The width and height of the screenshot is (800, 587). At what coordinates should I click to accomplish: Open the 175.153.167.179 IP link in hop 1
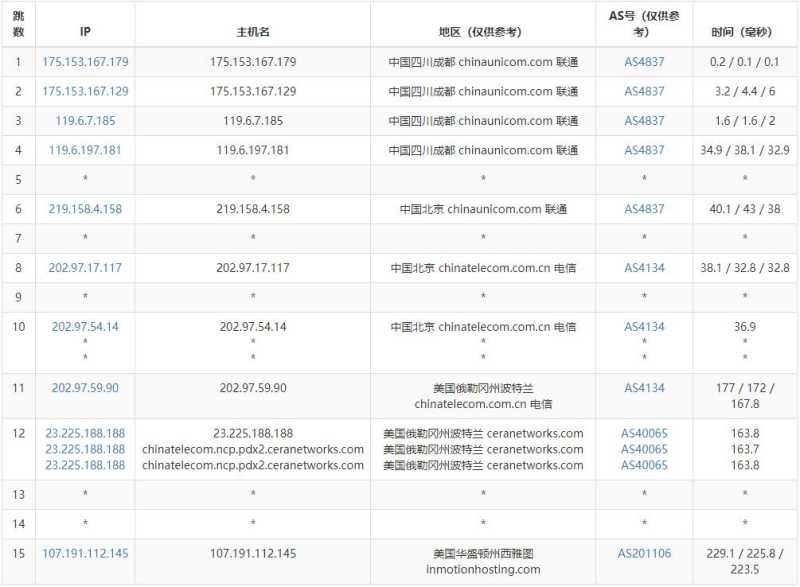tap(85, 62)
